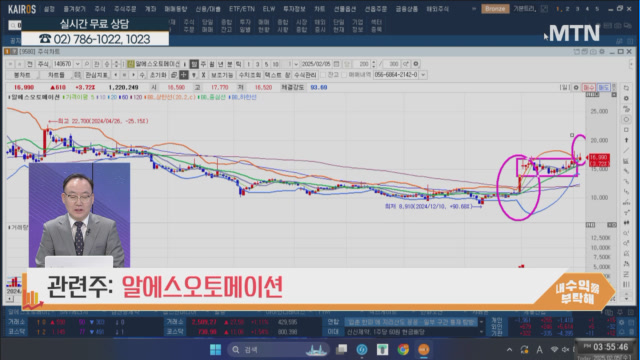Click the 초기화 reset button
The image size is (640, 360).
coord(158,75)
